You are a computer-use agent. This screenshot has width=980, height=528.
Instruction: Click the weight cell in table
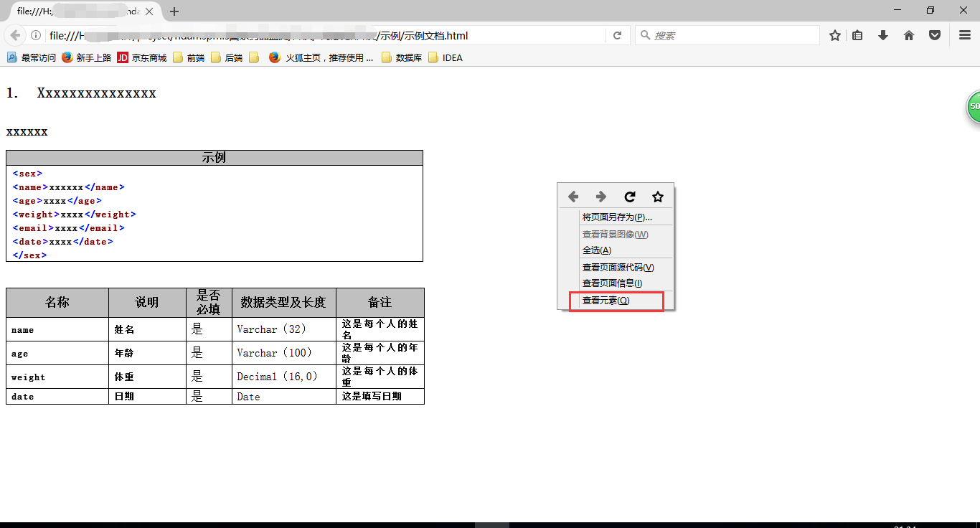pyautogui.click(x=57, y=377)
